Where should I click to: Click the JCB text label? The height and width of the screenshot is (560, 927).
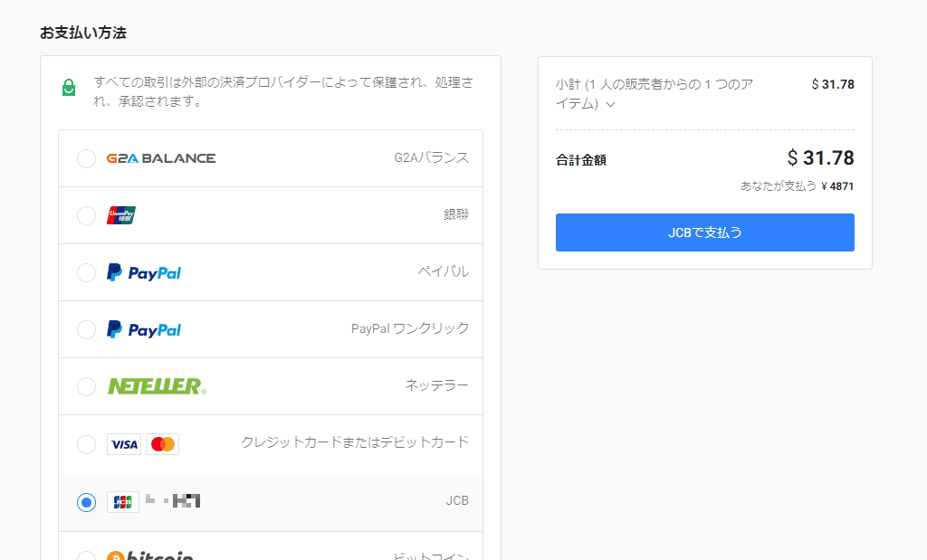pos(457,500)
